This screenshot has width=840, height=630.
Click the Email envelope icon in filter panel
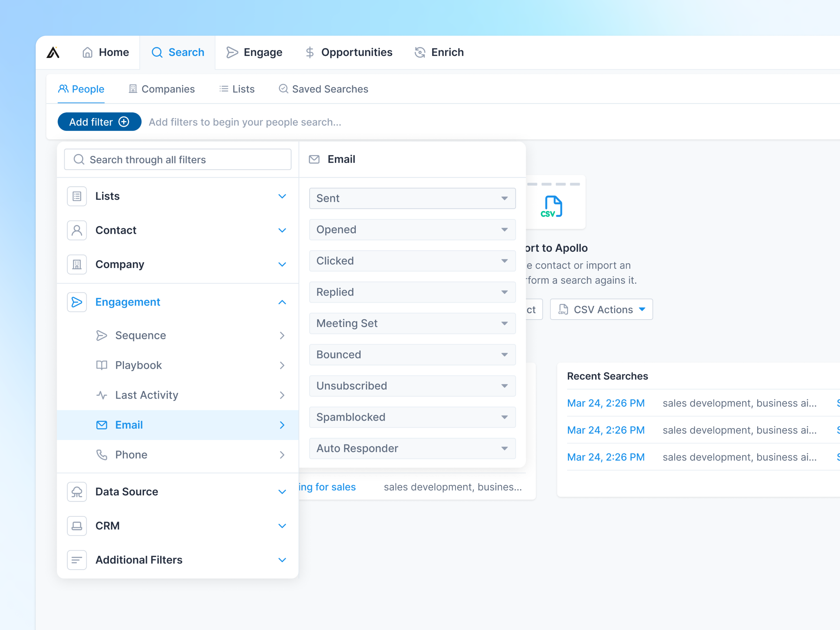tap(102, 425)
